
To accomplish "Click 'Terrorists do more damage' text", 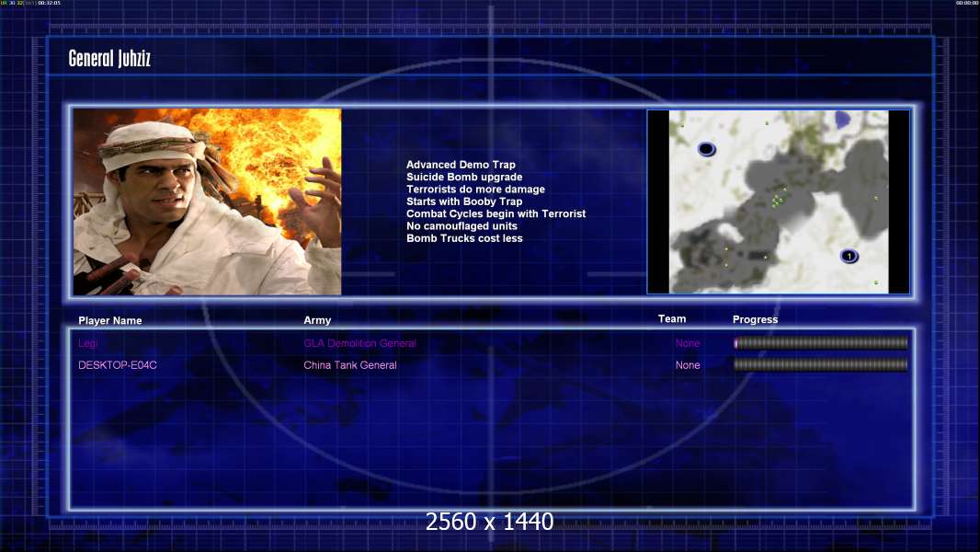I will (475, 189).
